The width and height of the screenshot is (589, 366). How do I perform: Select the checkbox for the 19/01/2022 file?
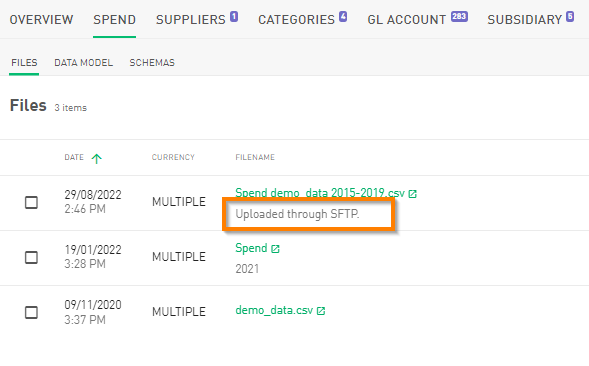31,257
